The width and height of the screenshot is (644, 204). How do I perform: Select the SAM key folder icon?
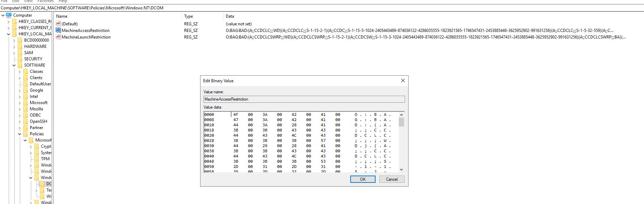(20, 52)
